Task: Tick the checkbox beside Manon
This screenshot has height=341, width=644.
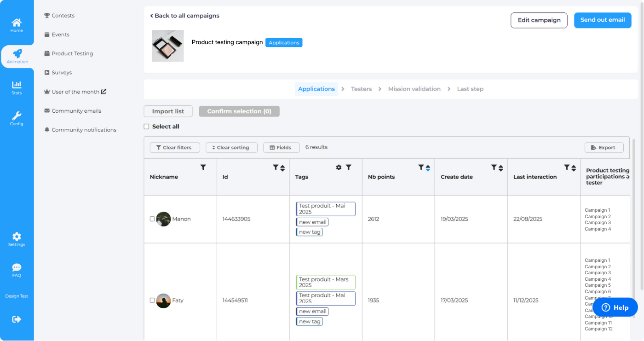Action: coord(152,219)
